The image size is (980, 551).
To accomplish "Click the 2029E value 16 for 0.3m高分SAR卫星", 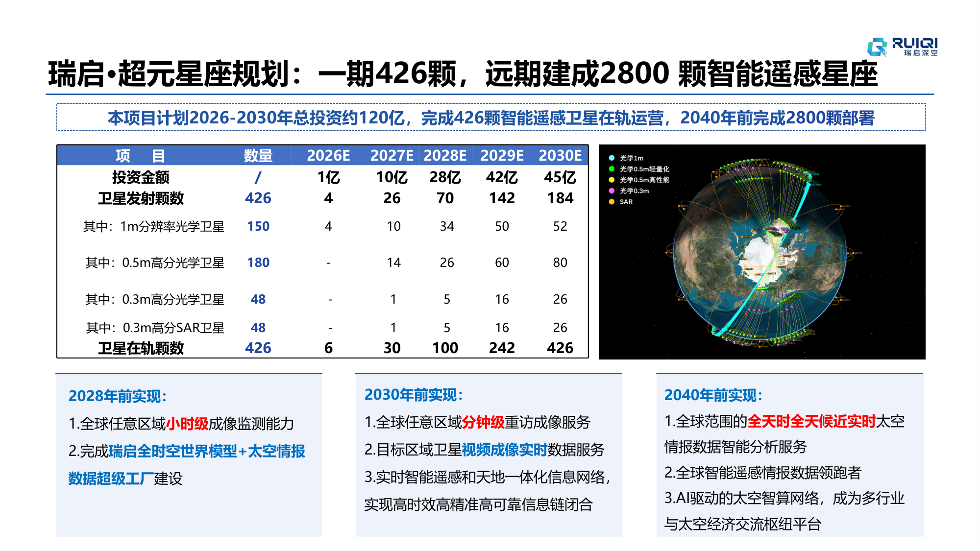I will point(502,328).
